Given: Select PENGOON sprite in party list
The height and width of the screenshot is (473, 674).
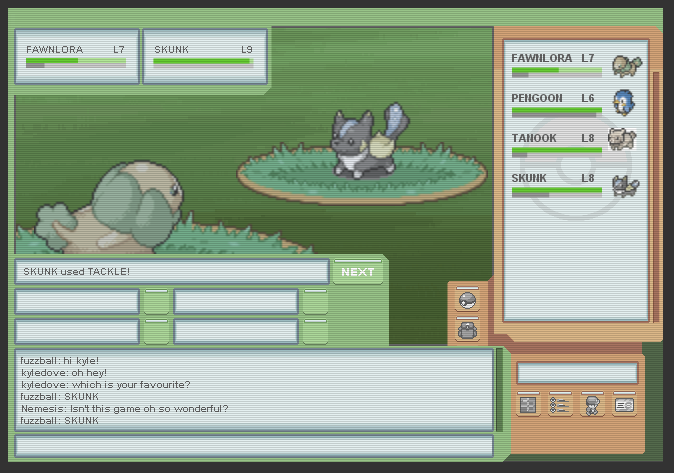Looking at the screenshot, I should click(x=623, y=102).
